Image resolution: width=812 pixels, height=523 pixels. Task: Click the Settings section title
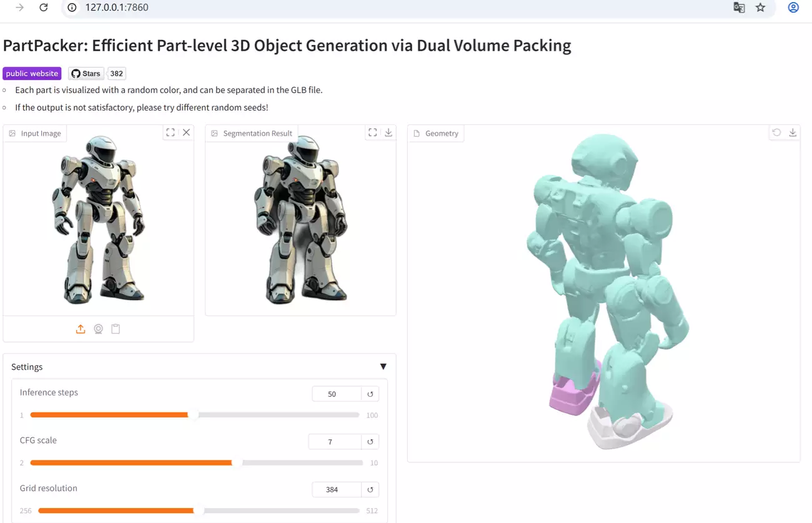[x=27, y=367]
